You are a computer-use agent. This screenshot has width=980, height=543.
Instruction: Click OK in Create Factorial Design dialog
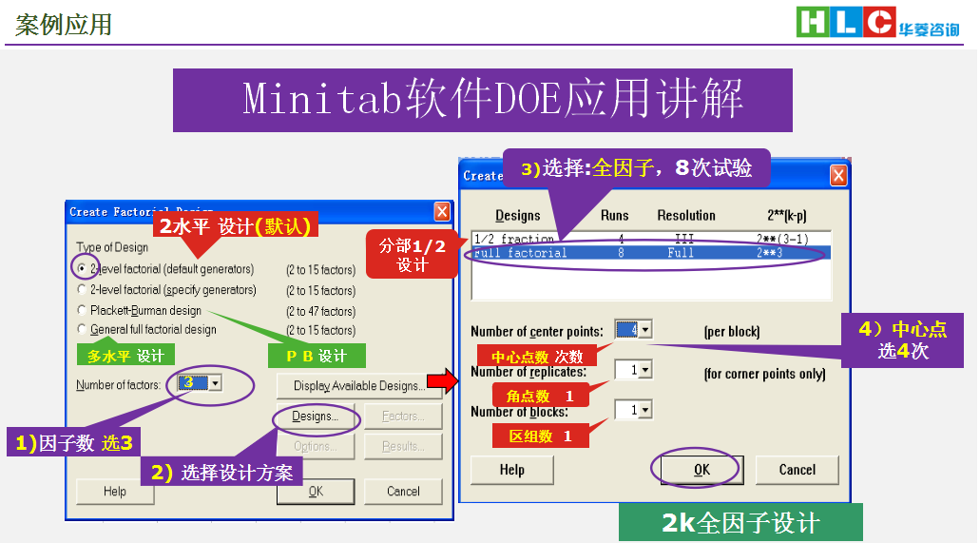pos(316,492)
